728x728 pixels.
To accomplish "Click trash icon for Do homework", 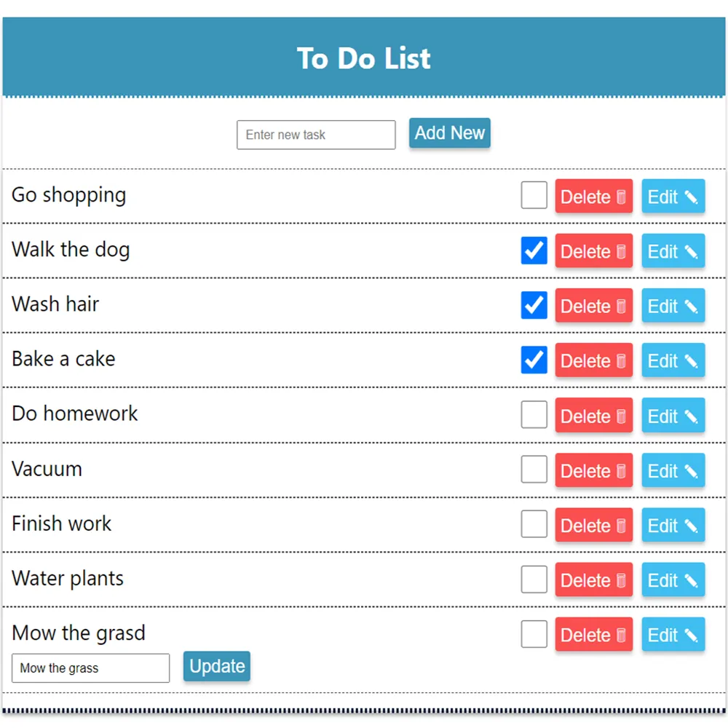I will click(621, 416).
